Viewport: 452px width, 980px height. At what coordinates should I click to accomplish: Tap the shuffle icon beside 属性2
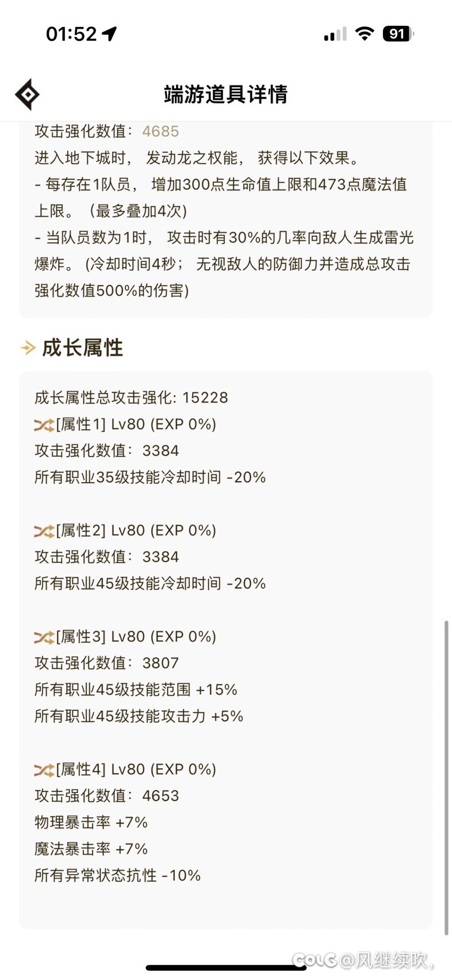(x=44, y=531)
